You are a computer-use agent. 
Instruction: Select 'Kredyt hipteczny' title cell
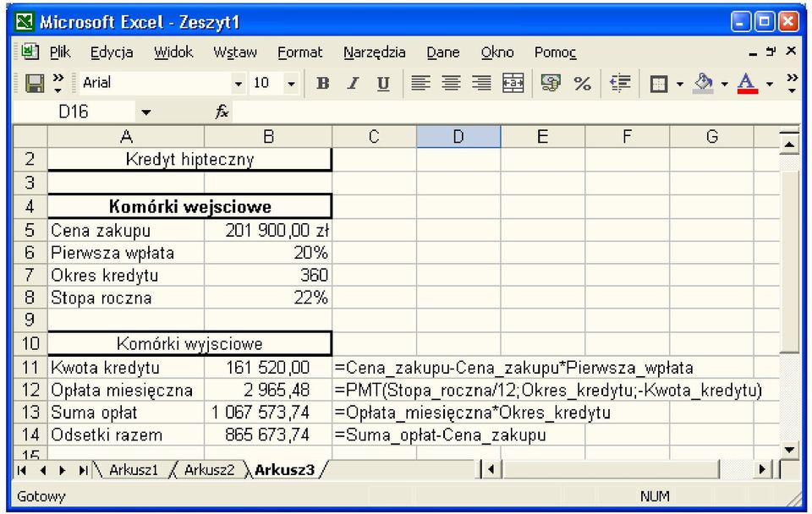[x=189, y=160]
